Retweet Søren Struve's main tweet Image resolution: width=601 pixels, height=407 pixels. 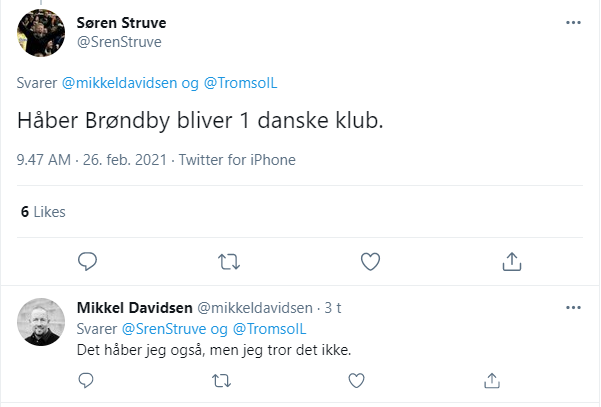tap(229, 261)
